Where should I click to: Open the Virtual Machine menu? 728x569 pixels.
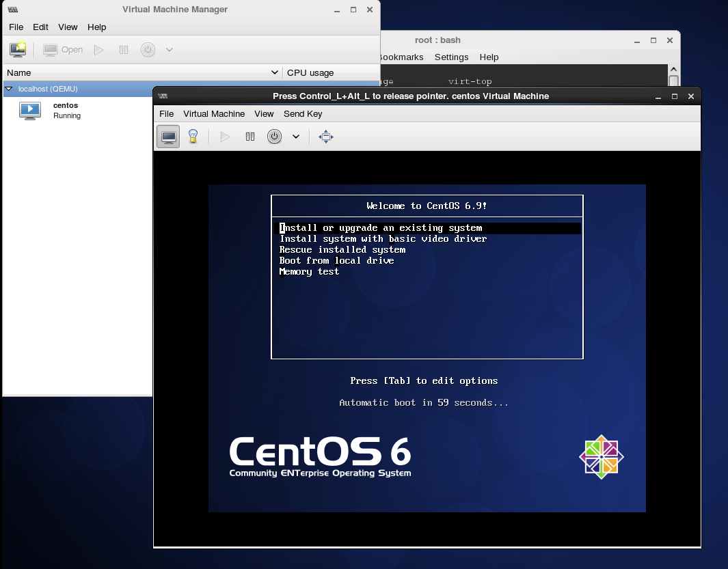[x=213, y=114]
